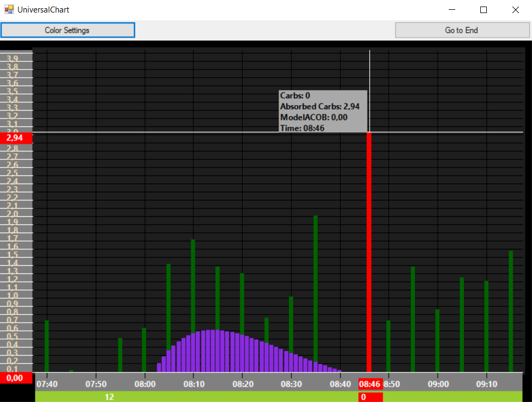This screenshot has height=402, width=532.
Task: Click the tooltip line ModelACOB: 0,00
Action: [x=314, y=117]
